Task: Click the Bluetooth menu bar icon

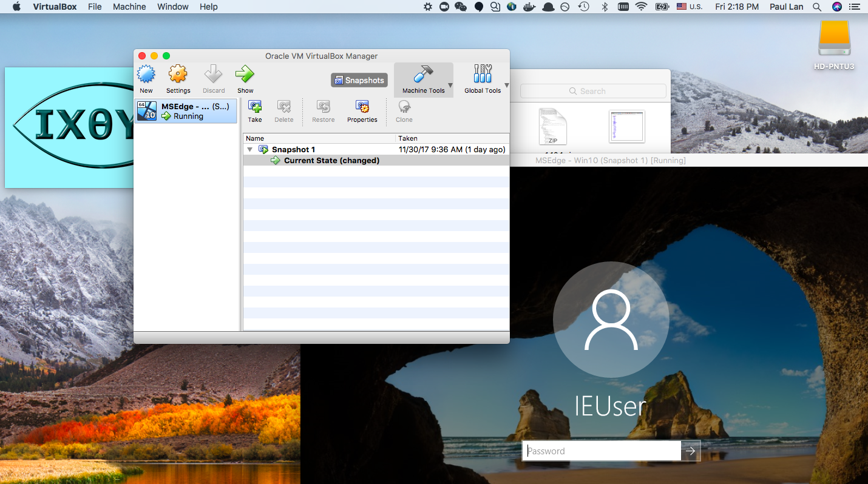Action: 605,7
